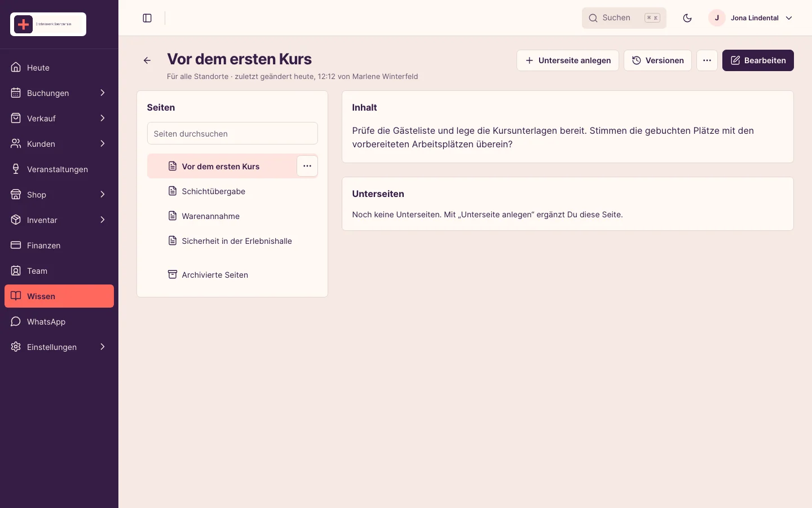Open Archivierte Seiten
Screen dimensions: 812x508
click(232, 275)
